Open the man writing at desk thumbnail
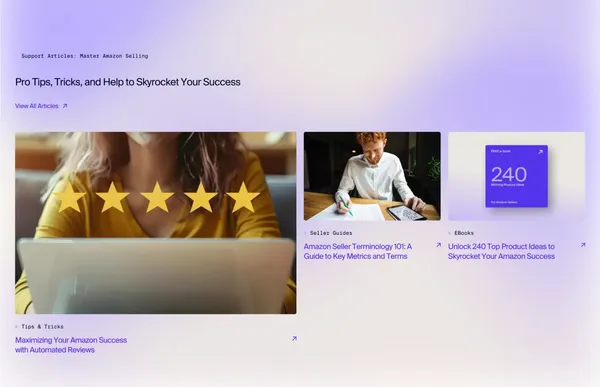Viewport: 600px width, 387px height. point(372,176)
